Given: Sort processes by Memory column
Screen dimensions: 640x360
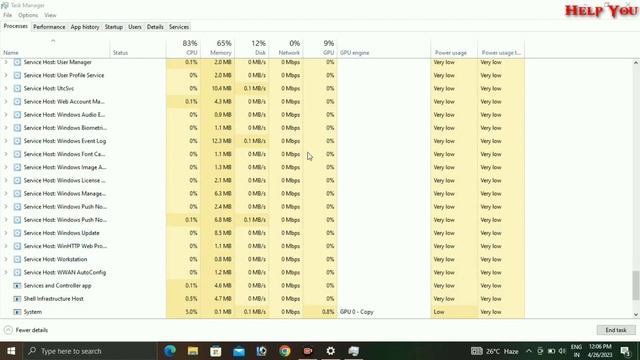Looking at the screenshot, I should pos(218,48).
